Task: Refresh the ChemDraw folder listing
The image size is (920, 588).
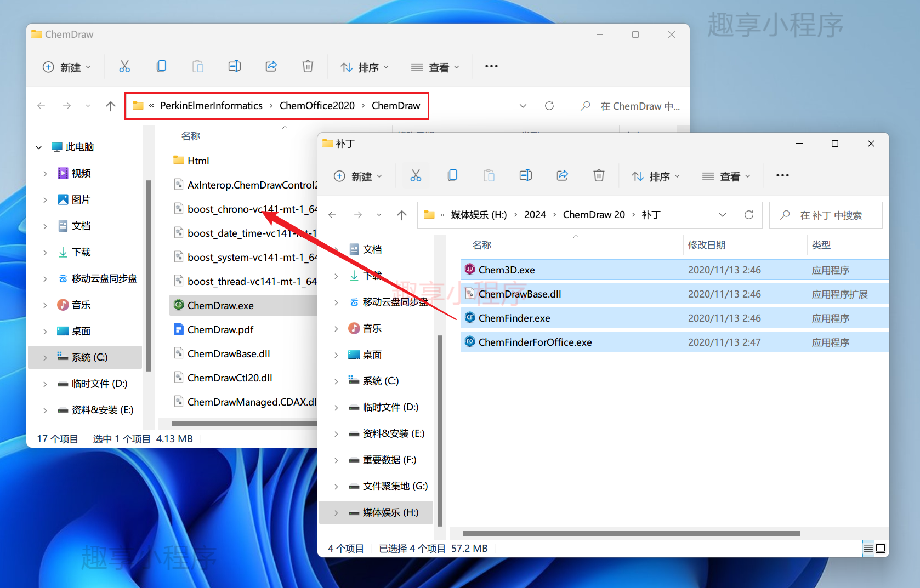Action: coord(549,106)
